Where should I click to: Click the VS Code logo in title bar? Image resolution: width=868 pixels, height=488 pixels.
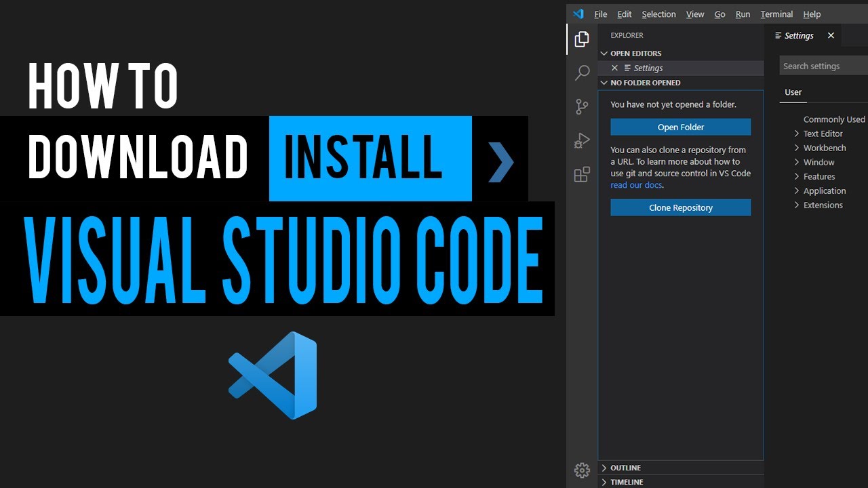(578, 14)
